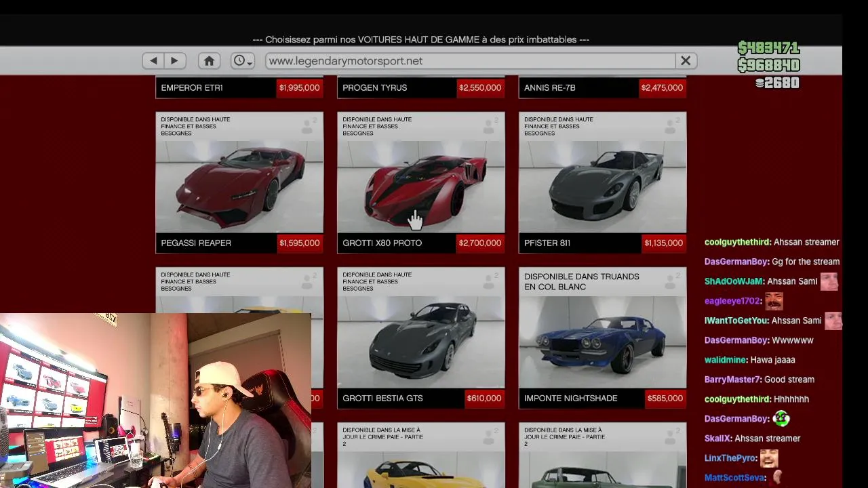
Task: Click the seats icon on Grotti X80 Proto card
Action: (x=490, y=125)
